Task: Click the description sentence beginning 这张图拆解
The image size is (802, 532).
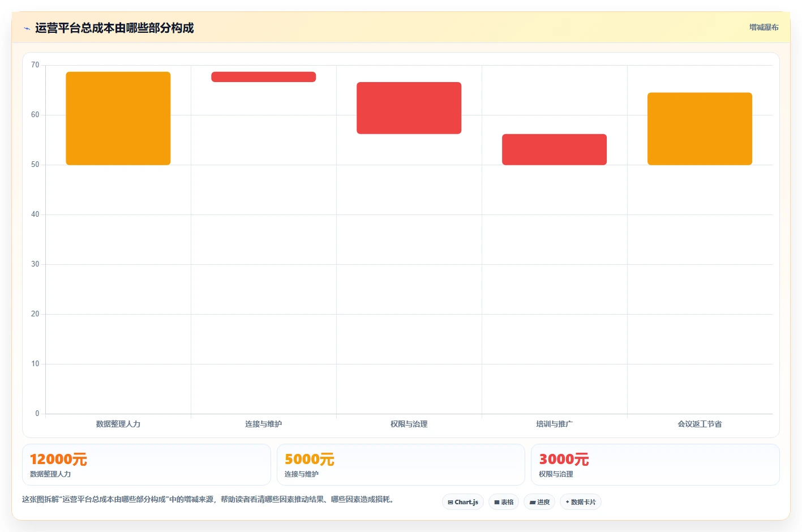Action: click(x=208, y=499)
